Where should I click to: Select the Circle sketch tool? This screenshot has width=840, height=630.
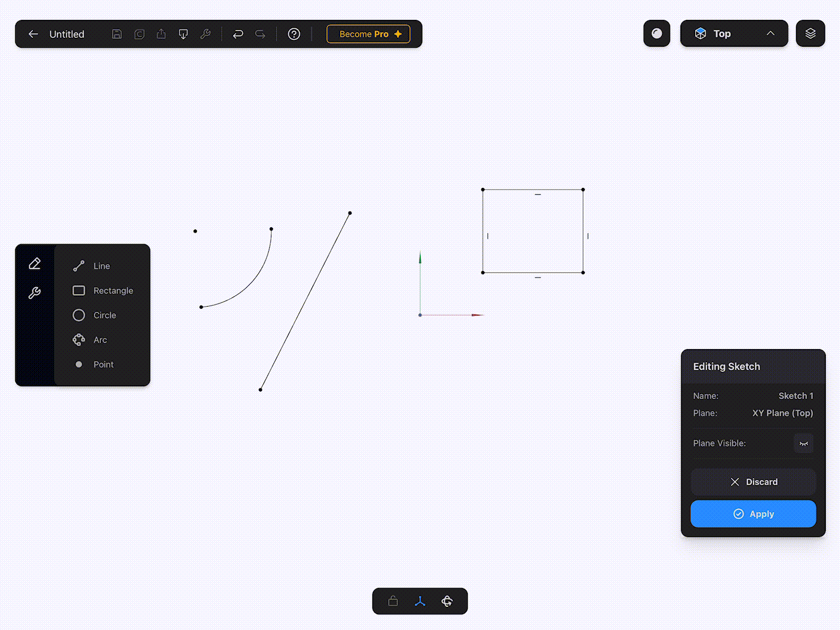tap(104, 315)
